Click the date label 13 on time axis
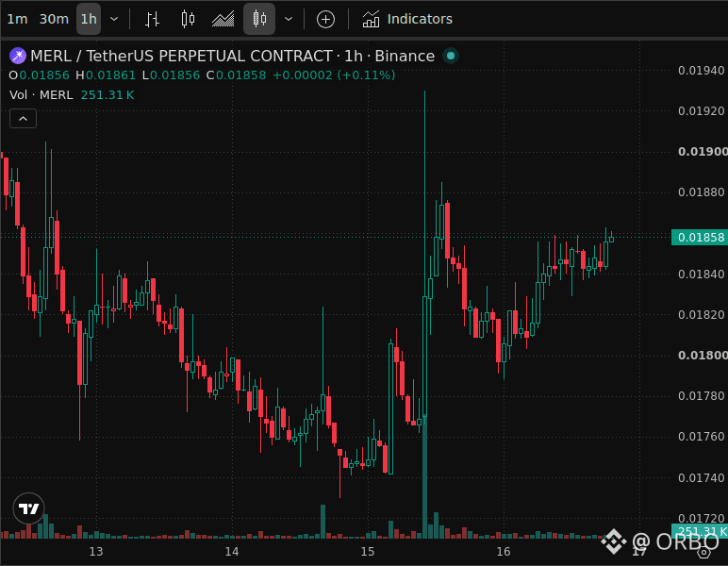Image resolution: width=728 pixels, height=566 pixels. [96, 552]
